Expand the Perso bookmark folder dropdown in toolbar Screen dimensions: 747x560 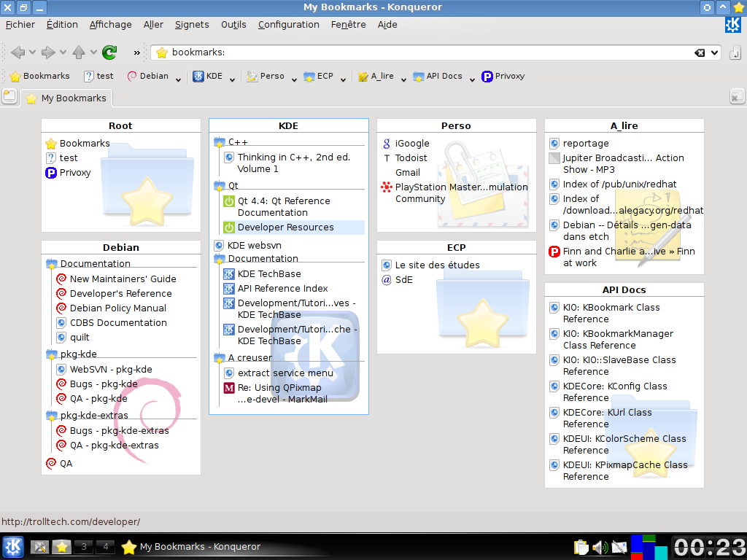pyautogui.click(x=294, y=79)
